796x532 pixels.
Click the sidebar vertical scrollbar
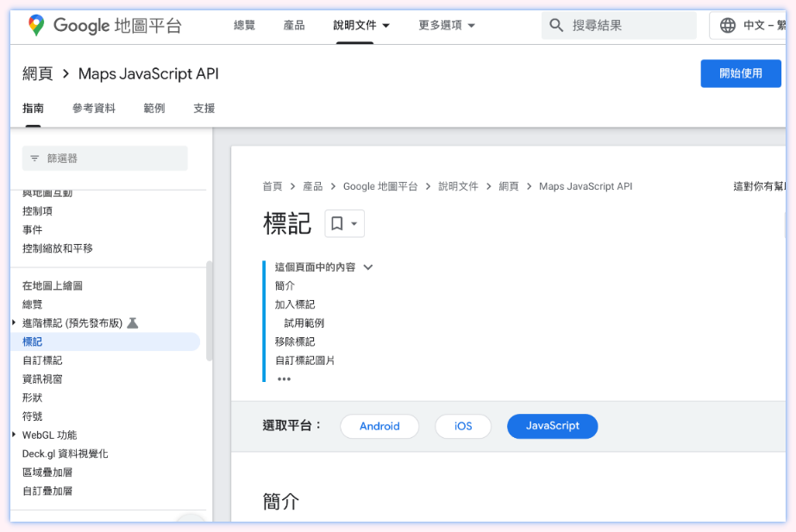209,310
